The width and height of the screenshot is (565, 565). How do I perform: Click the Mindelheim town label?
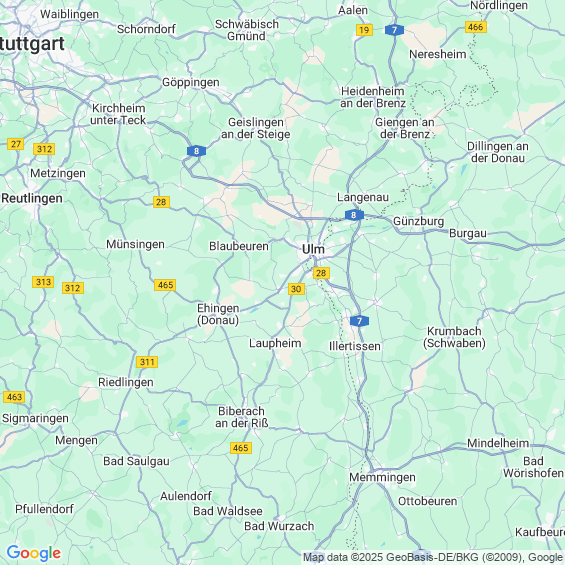[x=498, y=443]
